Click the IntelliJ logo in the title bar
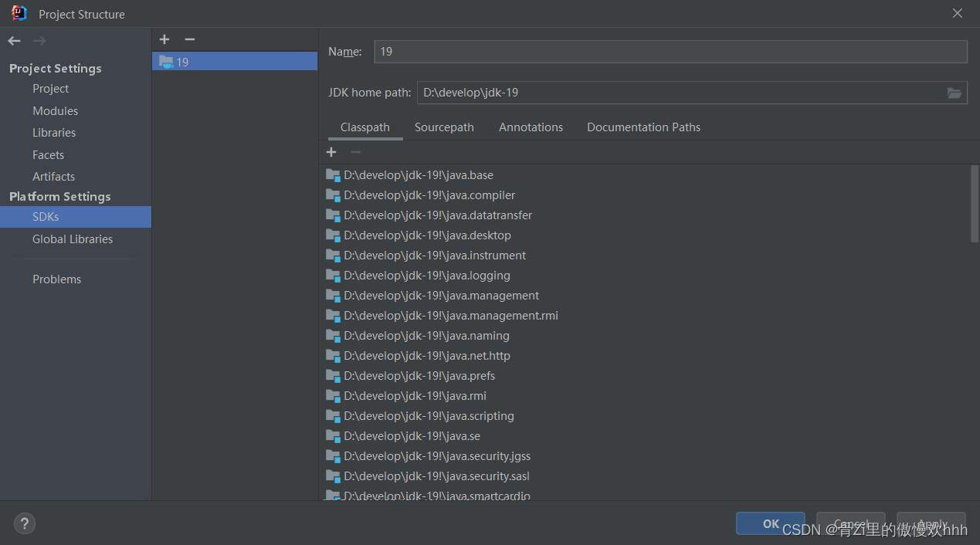 point(19,13)
